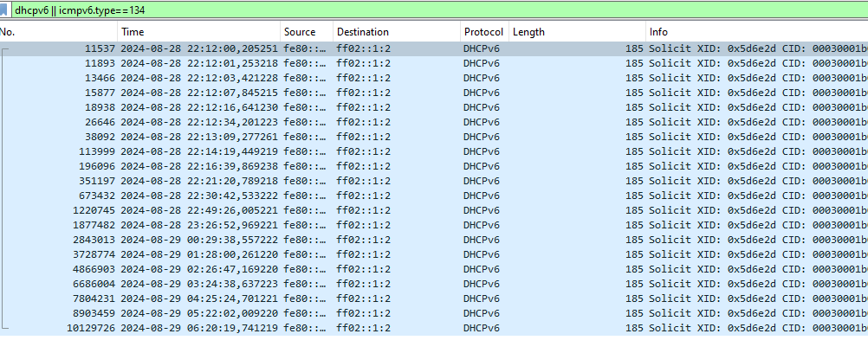Select packet captured at 22:30:42,533222
The height and width of the screenshot is (353, 868).
(x=434, y=196)
